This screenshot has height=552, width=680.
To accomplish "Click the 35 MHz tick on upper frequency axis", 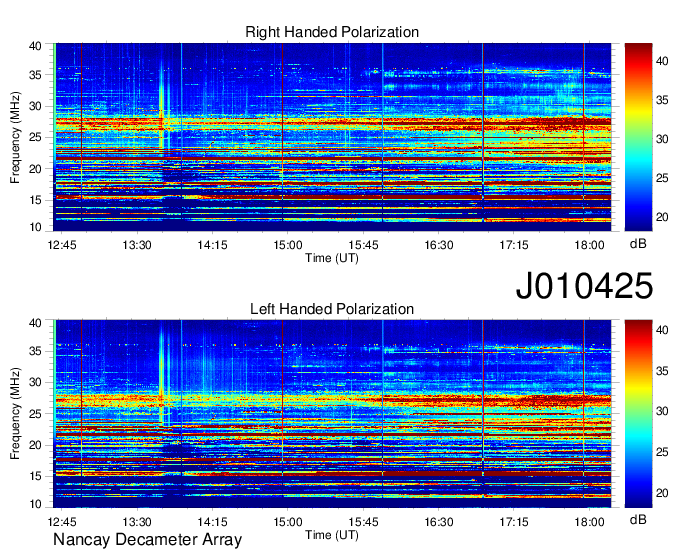I will pos(36,75).
